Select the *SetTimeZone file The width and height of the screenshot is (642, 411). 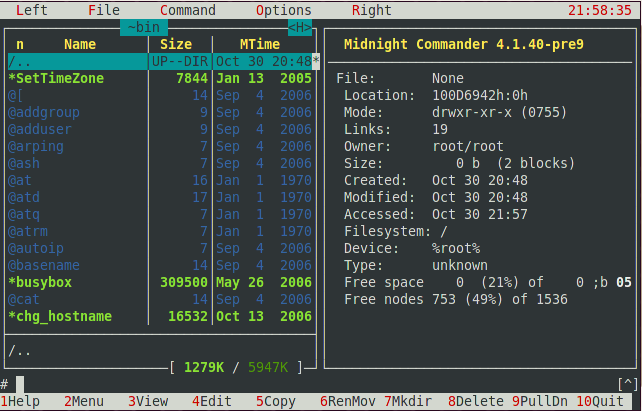tap(162, 78)
